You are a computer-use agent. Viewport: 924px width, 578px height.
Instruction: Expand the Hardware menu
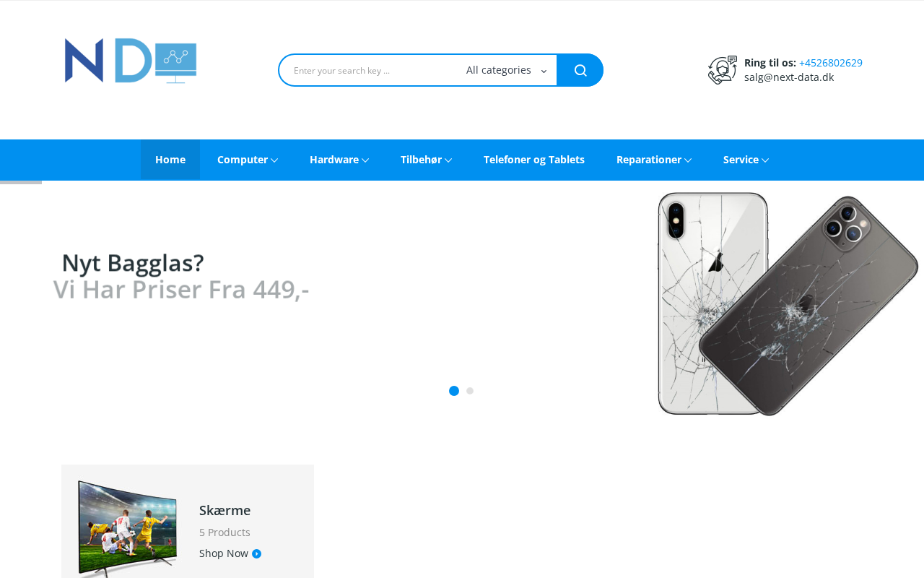339,160
